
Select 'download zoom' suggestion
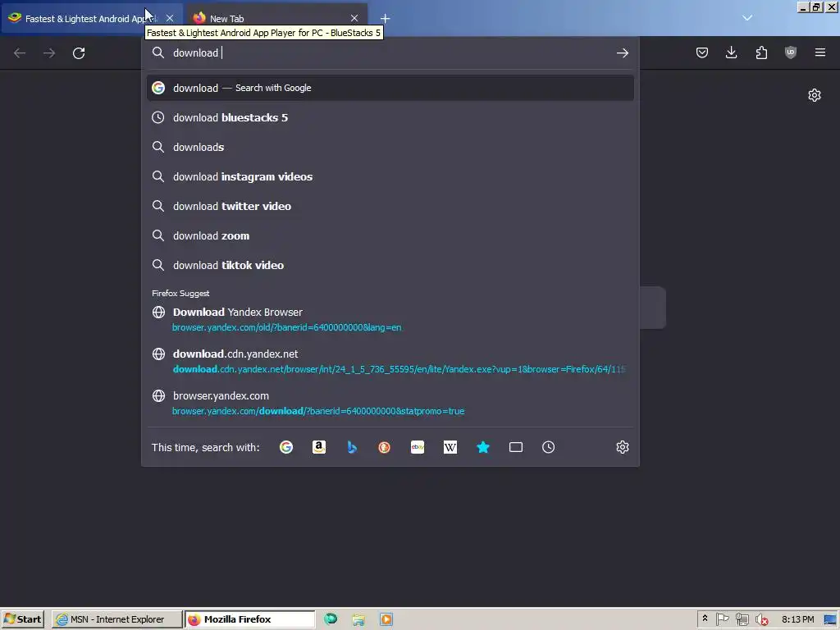(390, 235)
